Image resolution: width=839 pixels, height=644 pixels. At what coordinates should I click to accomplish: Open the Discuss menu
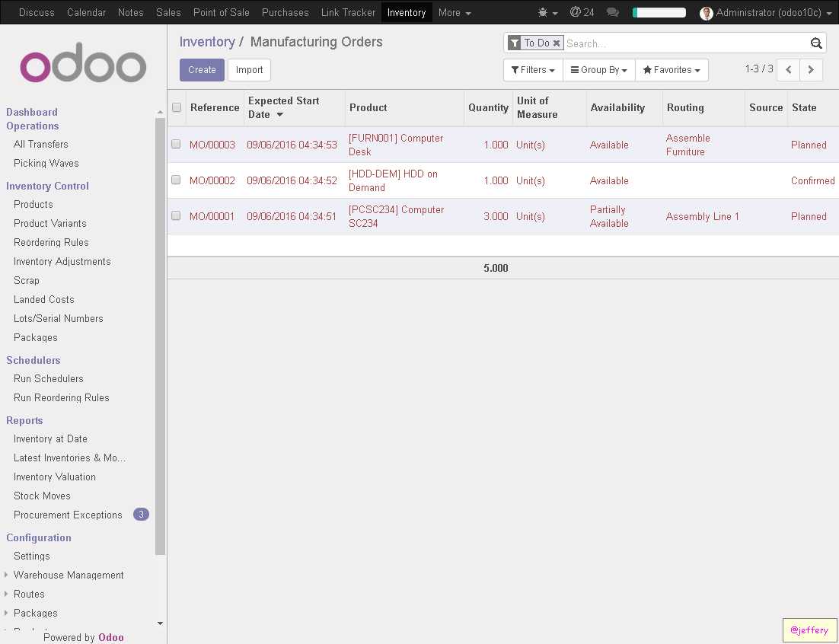(x=37, y=12)
